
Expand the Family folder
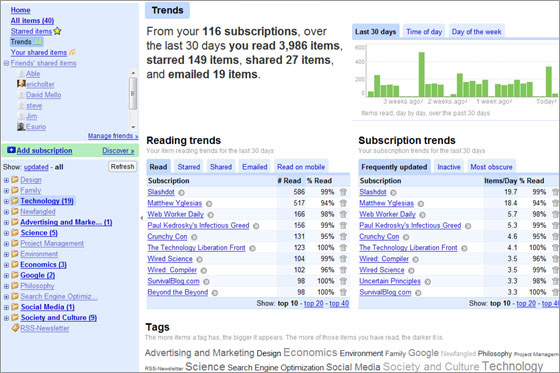pos(6,190)
